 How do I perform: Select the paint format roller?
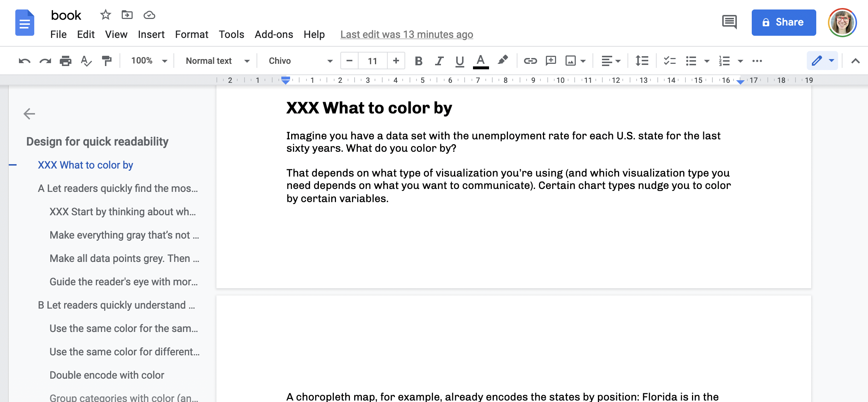[x=106, y=61]
